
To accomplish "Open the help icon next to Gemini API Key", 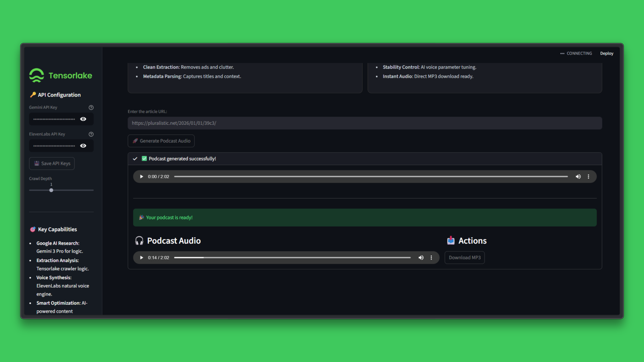I will click(91, 108).
